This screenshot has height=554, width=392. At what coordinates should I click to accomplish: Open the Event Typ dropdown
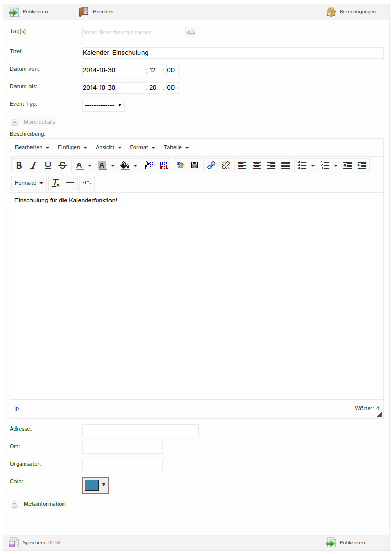pos(104,105)
